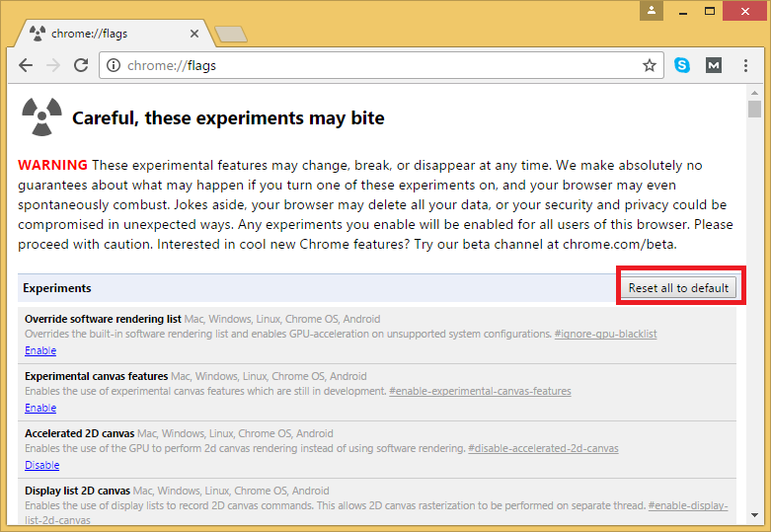Enable Experimental canvas features
The width and height of the screenshot is (771, 532).
coord(40,408)
